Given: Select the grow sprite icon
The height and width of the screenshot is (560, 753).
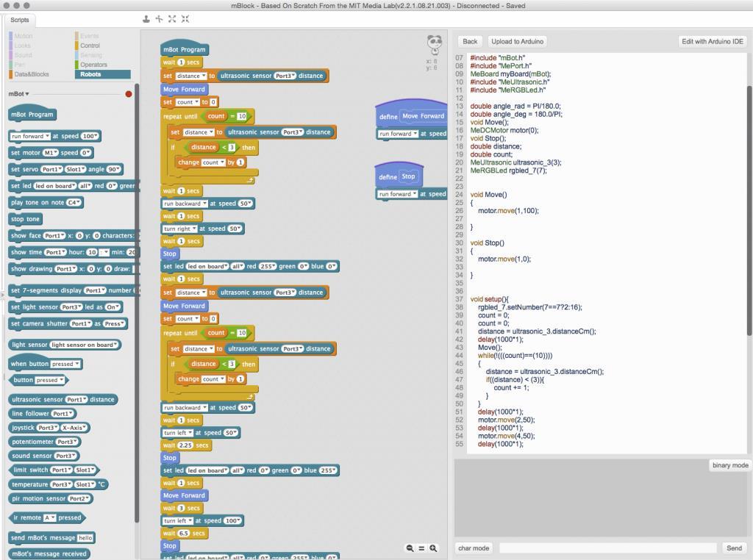Looking at the screenshot, I should point(172,19).
